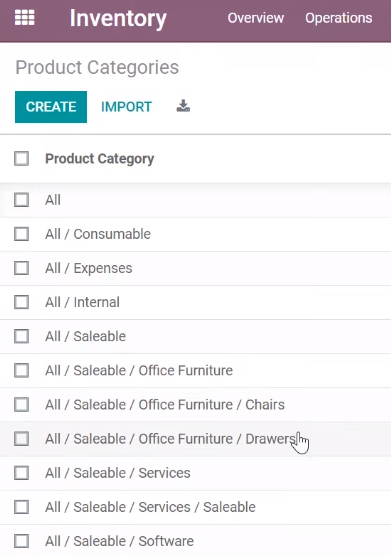Open All / Saleable / Services / Saleable
This screenshot has width=391, height=558.
point(195,507)
